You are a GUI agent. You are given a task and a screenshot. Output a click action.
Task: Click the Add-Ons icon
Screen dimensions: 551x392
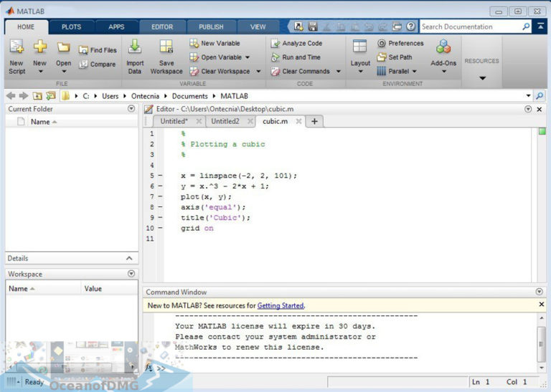tap(443, 47)
